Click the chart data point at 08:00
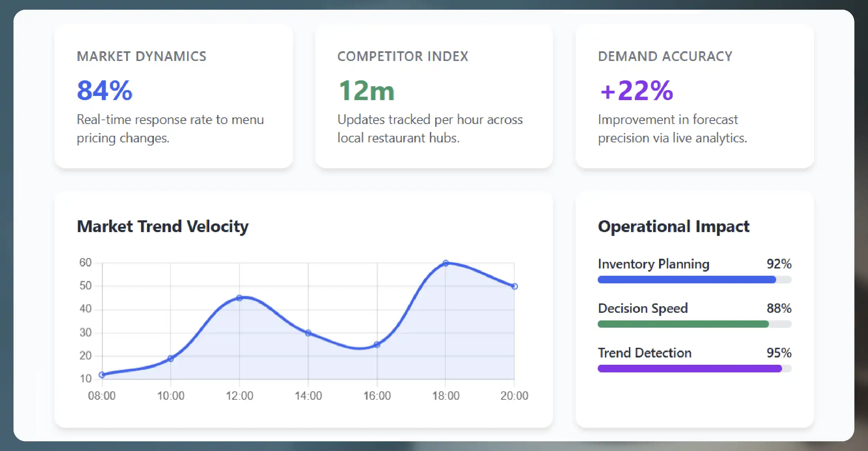The image size is (868, 451). pos(102,375)
